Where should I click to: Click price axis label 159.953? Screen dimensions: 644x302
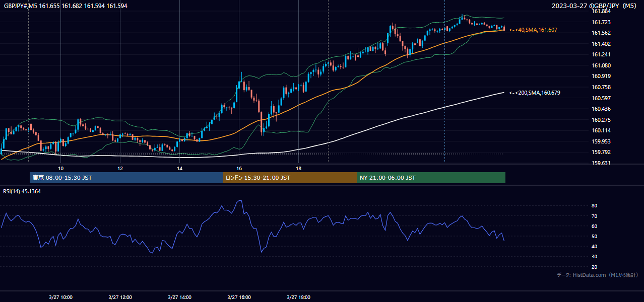(601, 141)
